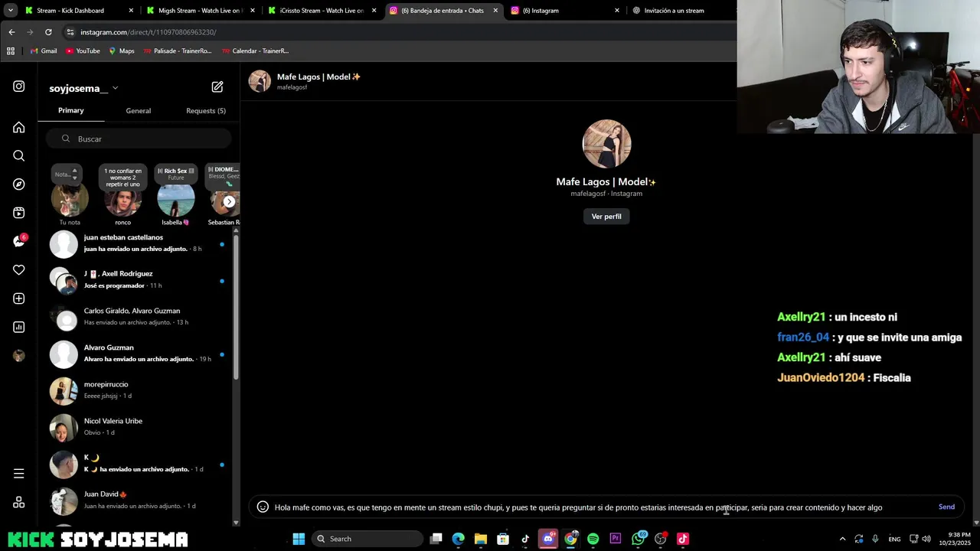The height and width of the screenshot is (551, 980).
Task: Open the Explore compass icon
Action: (18, 184)
